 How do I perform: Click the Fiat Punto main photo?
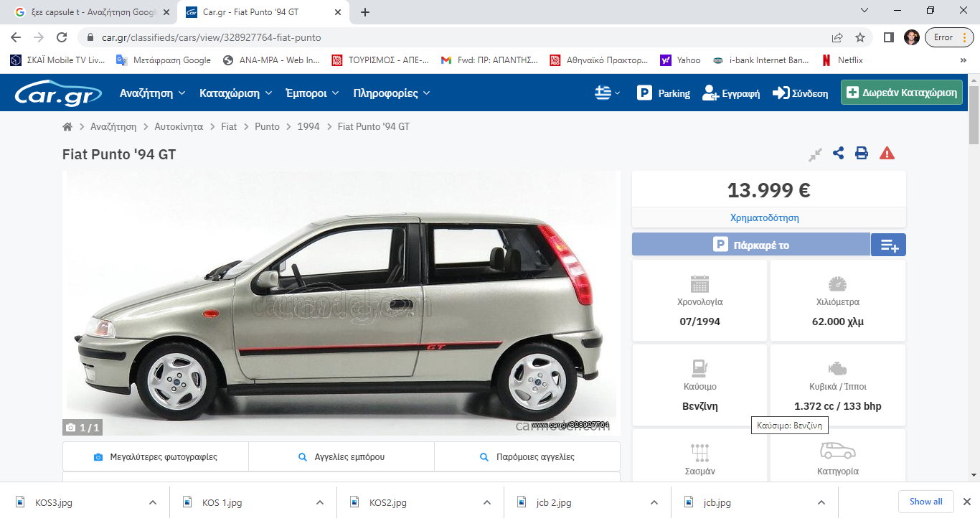coord(341,303)
